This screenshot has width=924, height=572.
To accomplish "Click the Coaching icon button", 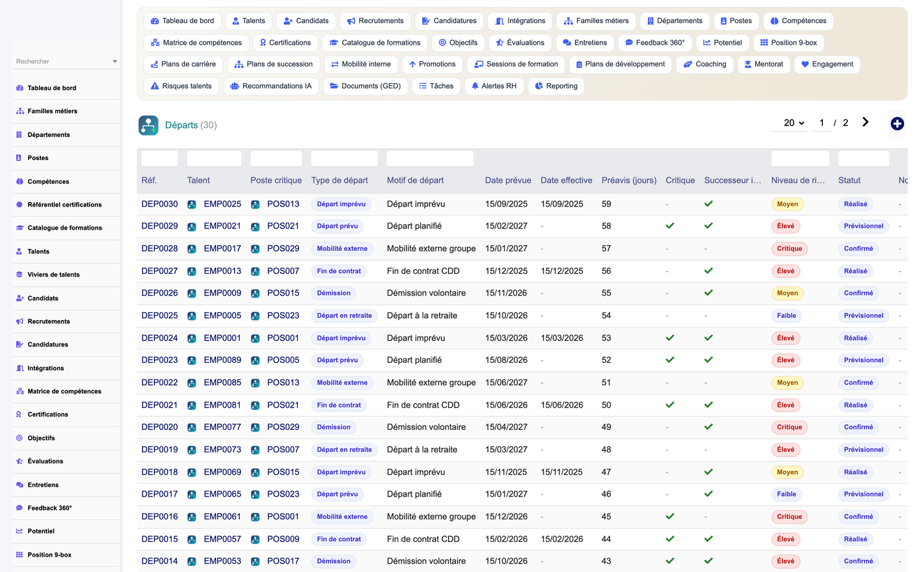I will click(x=688, y=64).
